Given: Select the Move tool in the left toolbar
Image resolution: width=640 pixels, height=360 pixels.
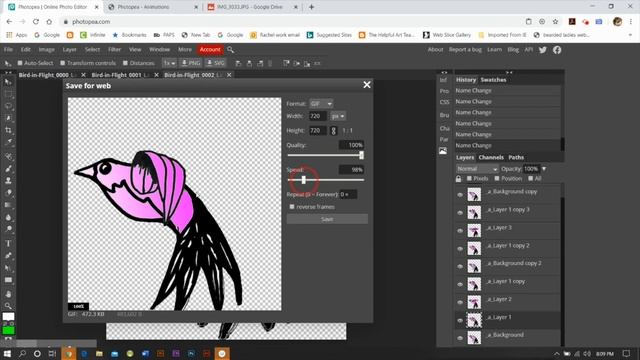Looking at the screenshot, I should (8, 82).
